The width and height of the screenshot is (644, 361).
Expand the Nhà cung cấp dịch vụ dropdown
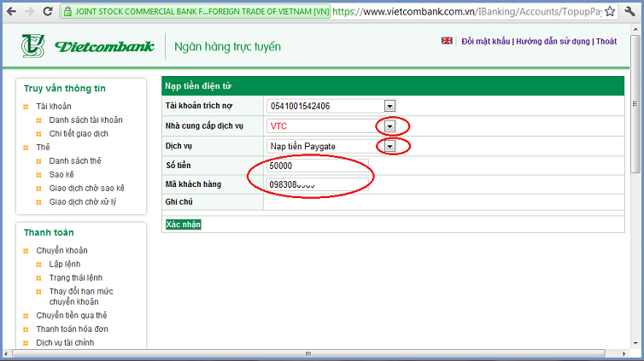point(389,126)
